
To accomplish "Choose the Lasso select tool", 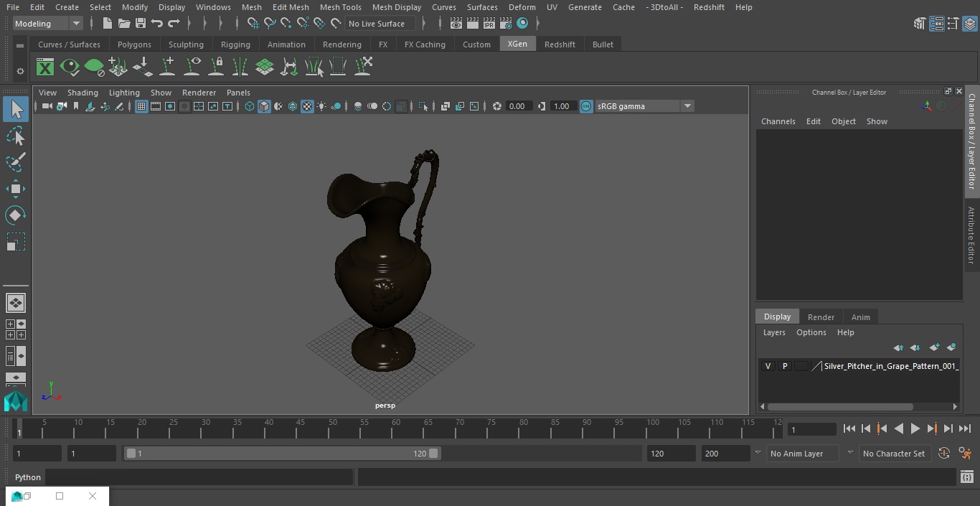I will [x=16, y=136].
